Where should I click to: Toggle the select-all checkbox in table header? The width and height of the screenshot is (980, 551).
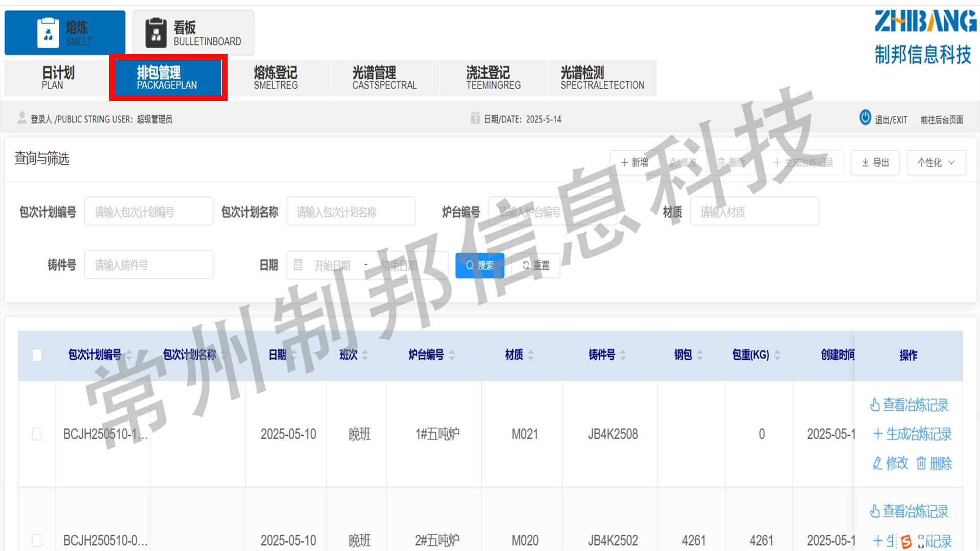[37, 355]
